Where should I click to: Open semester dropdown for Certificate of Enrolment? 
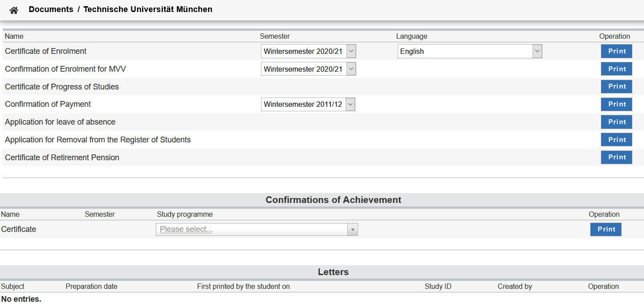click(308, 51)
